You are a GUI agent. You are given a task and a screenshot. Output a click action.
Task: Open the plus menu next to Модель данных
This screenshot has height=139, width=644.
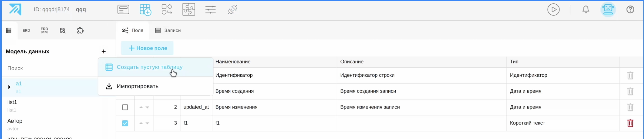[x=104, y=51]
